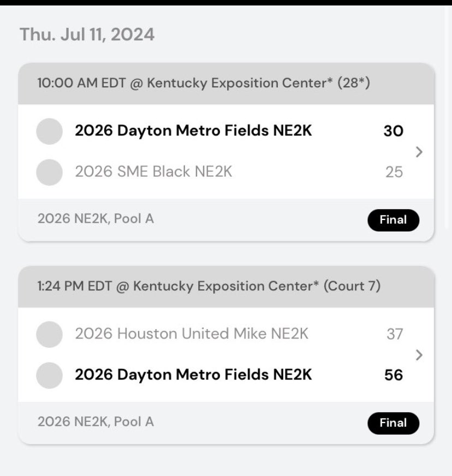The height and width of the screenshot is (476, 452).
Task: Select Dayton Metro Fields name in the 1:24 PM game
Action: pyautogui.click(x=193, y=375)
